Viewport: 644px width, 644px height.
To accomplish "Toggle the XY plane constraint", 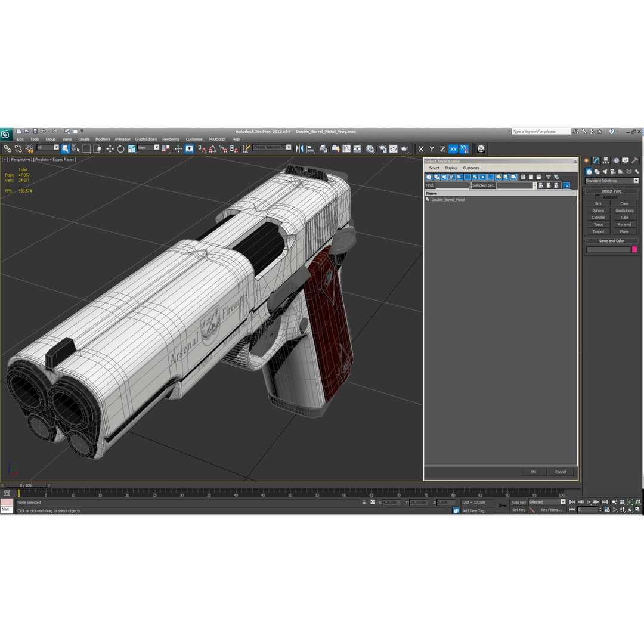I will pyautogui.click(x=453, y=149).
